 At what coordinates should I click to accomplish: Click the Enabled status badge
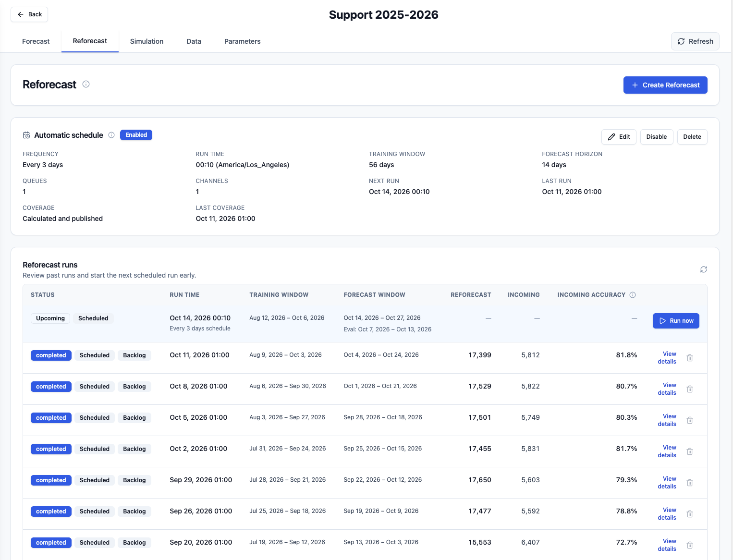136,135
